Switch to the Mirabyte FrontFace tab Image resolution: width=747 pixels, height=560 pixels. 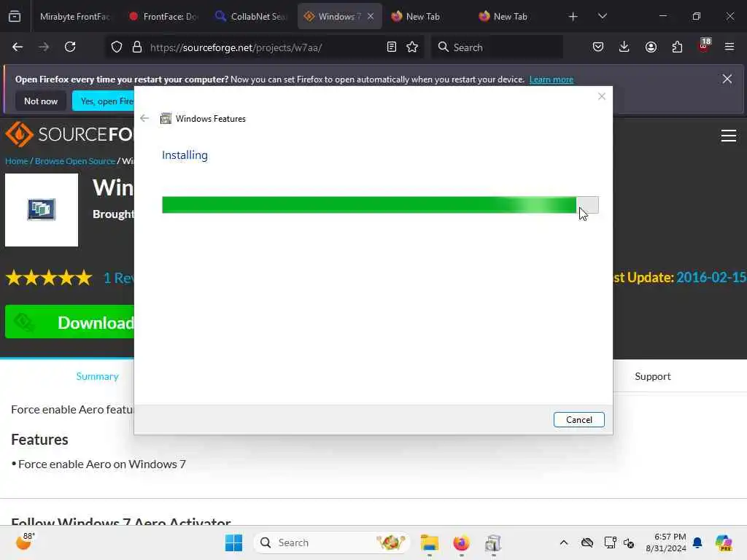(x=75, y=16)
